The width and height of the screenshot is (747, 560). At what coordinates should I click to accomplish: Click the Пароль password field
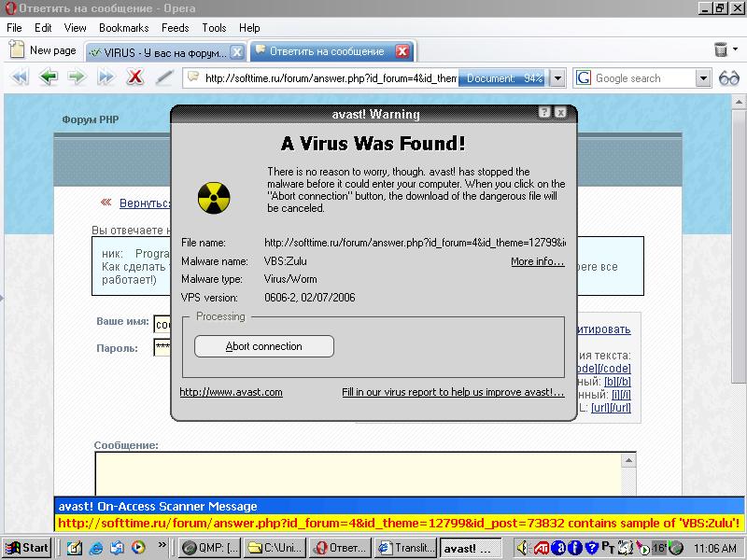[x=162, y=347]
